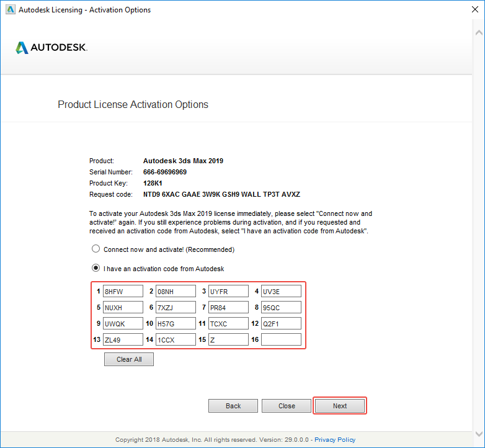The image size is (485, 448).
Task: Close the Autodesk Licensing window
Action: 475,9
